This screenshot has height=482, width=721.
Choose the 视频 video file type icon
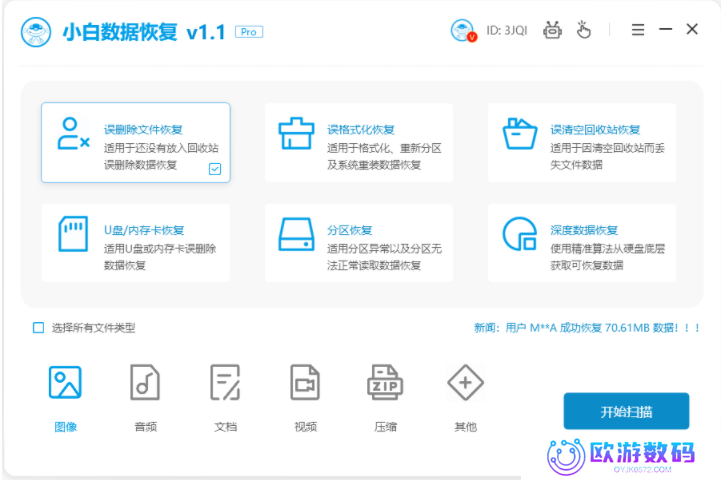coord(305,382)
